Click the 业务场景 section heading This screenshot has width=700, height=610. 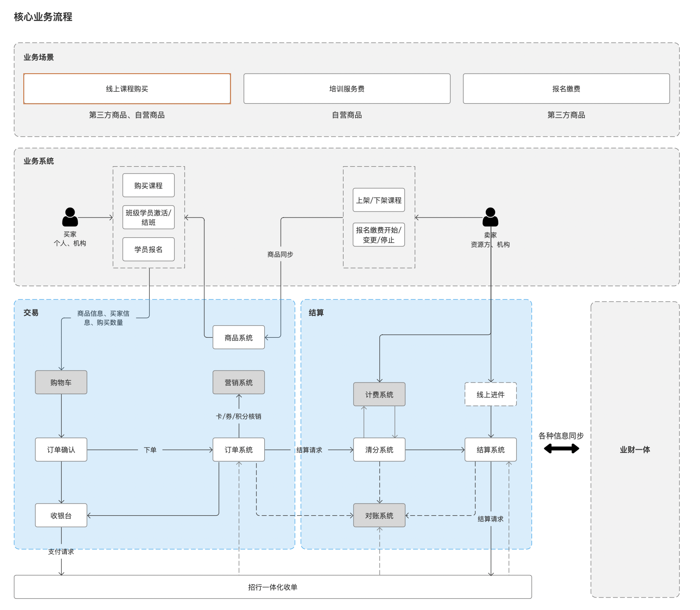click(x=39, y=57)
